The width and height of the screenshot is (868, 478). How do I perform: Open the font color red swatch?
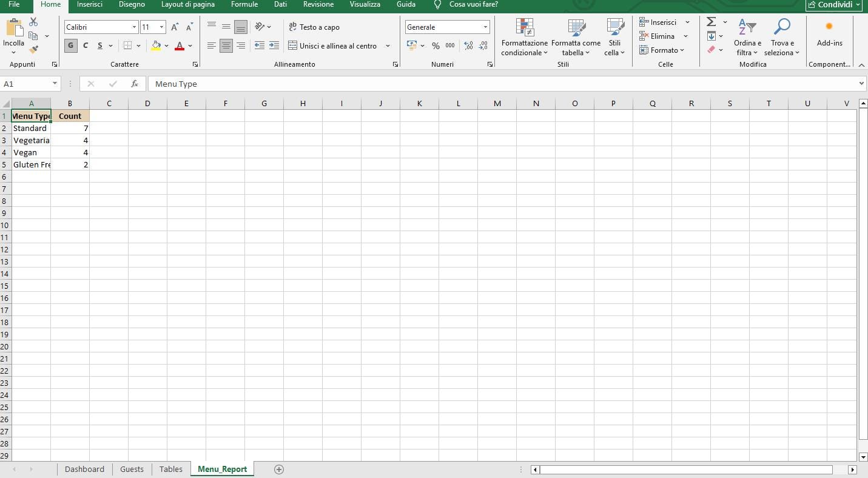(180, 45)
